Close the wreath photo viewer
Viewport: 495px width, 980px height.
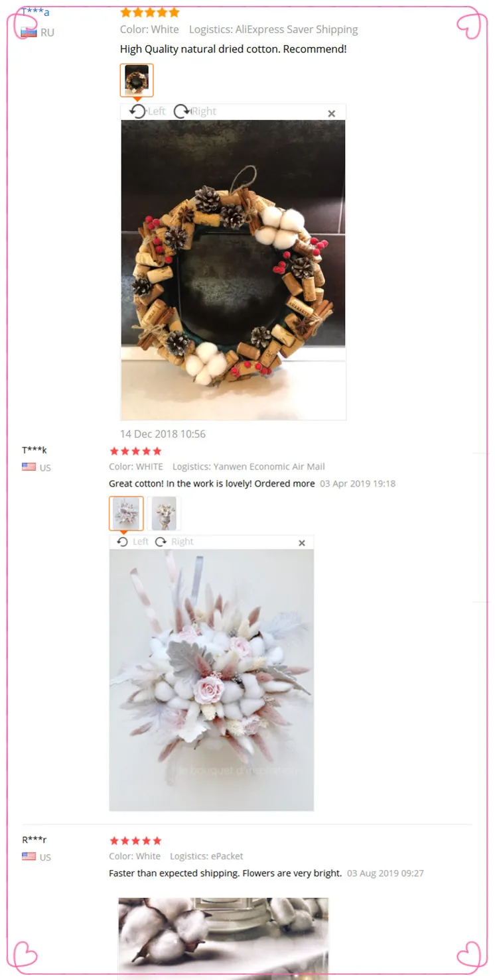pos(332,113)
